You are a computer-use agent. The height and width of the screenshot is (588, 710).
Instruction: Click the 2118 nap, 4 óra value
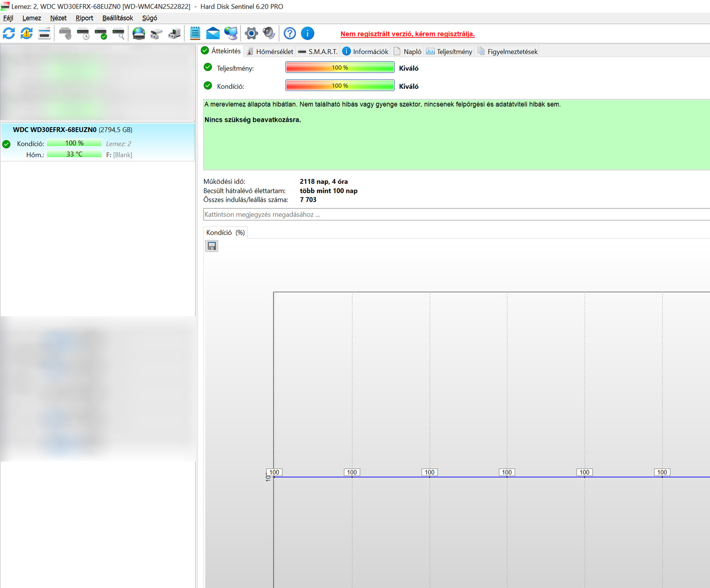tap(324, 182)
